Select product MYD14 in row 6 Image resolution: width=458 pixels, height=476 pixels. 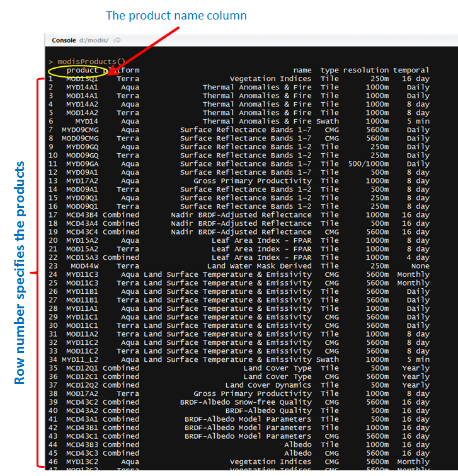pyautogui.click(x=87, y=121)
